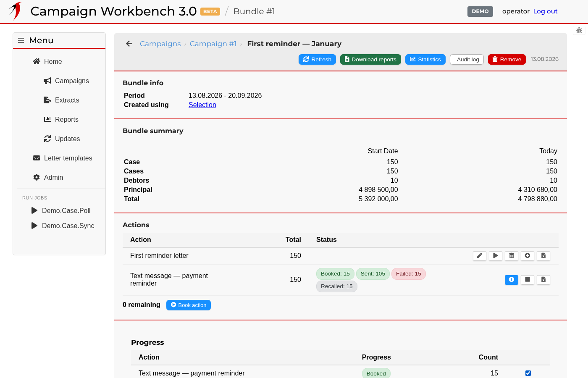Open Updates in the sidebar menu
Screen dimensions: 588x378
62,139
